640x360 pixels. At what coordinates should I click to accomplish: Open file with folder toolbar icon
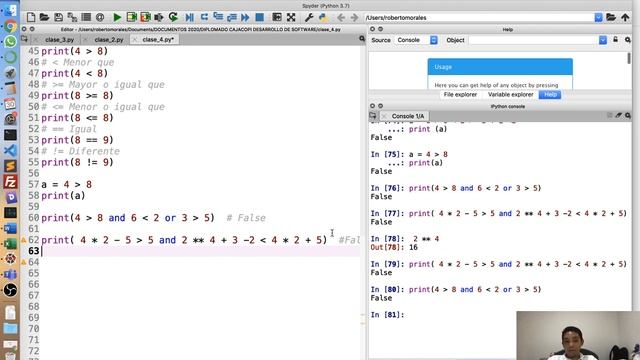click(44, 17)
